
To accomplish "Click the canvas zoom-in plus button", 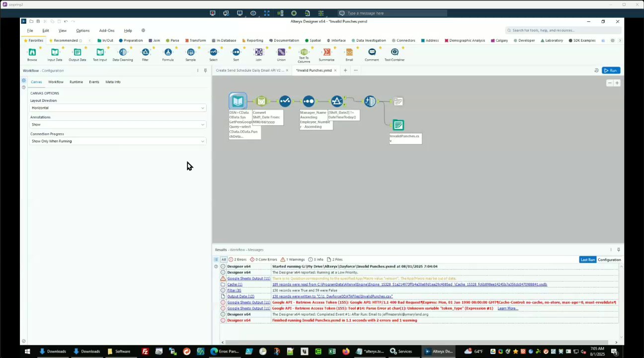I will (617, 83).
